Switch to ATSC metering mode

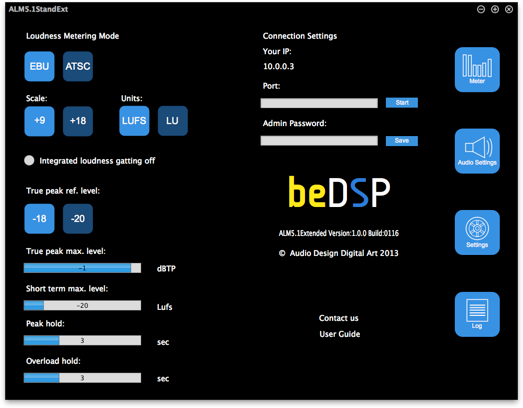pyautogui.click(x=78, y=66)
